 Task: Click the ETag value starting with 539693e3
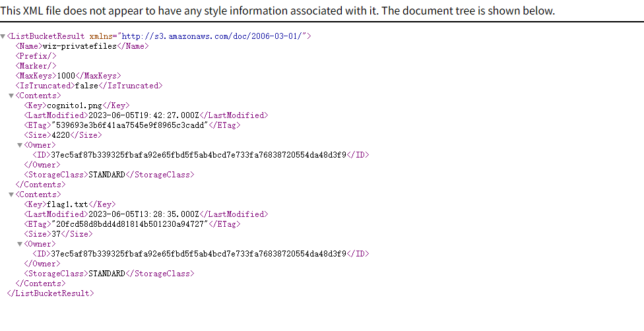click(x=130, y=125)
